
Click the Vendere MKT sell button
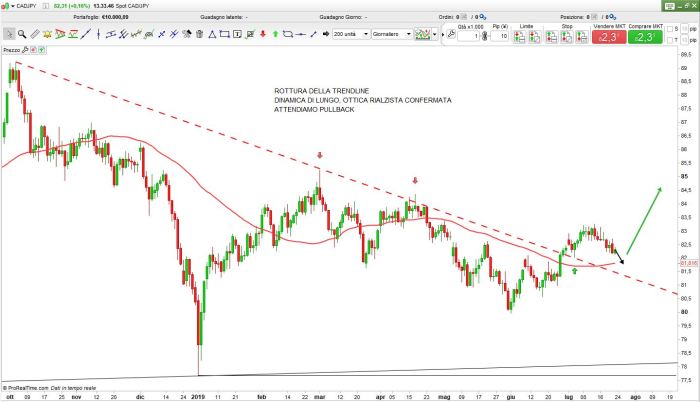point(608,37)
